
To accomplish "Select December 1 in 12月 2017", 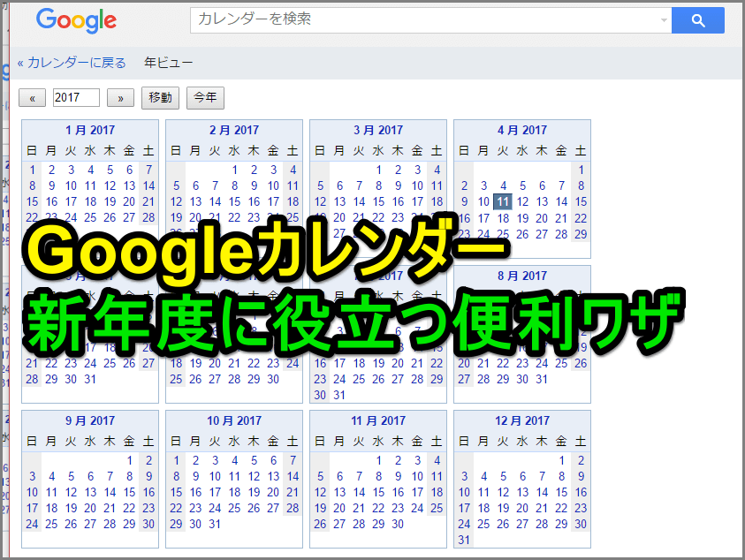I will pos(561,461).
